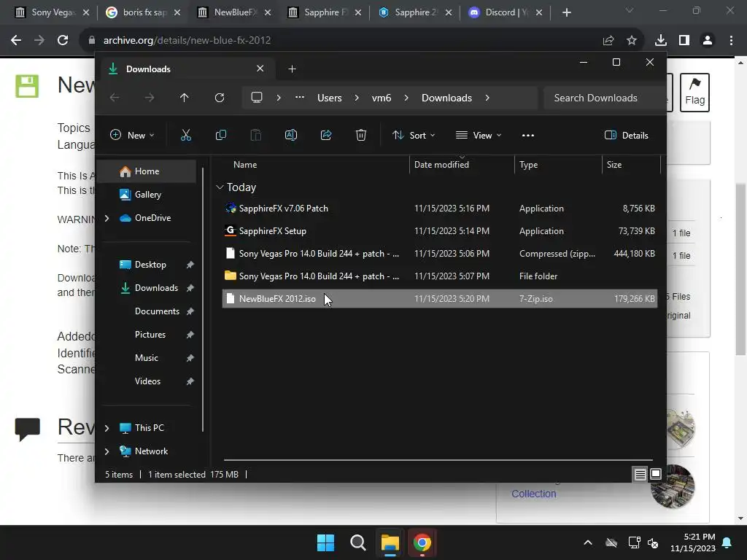Click the Paste clipboard icon
The width and height of the screenshot is (747, 560).
[256, 135]
